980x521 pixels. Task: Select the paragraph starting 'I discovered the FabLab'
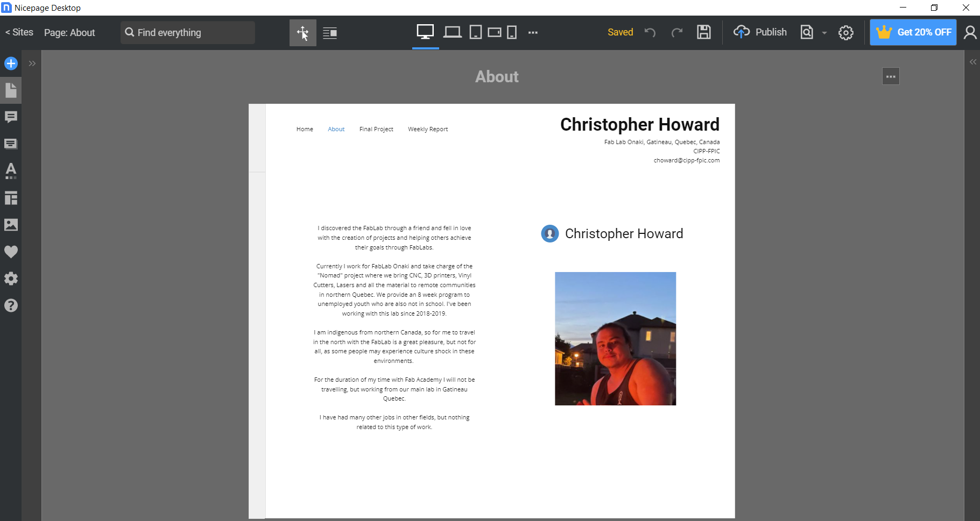394,238
